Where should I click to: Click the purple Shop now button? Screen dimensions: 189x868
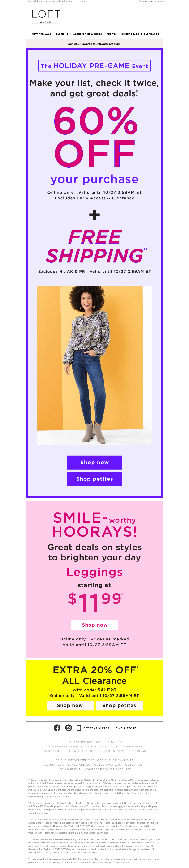pyautogui.click(x=94, y=462)
